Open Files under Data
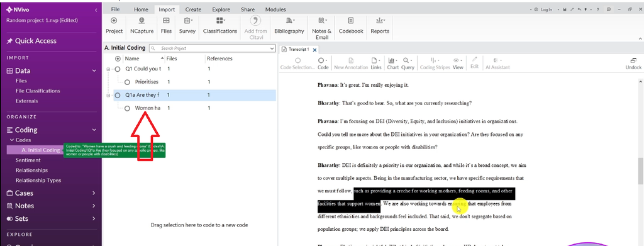Image resolution: width=644 pixels, height=246 pixels. point(21,81)
